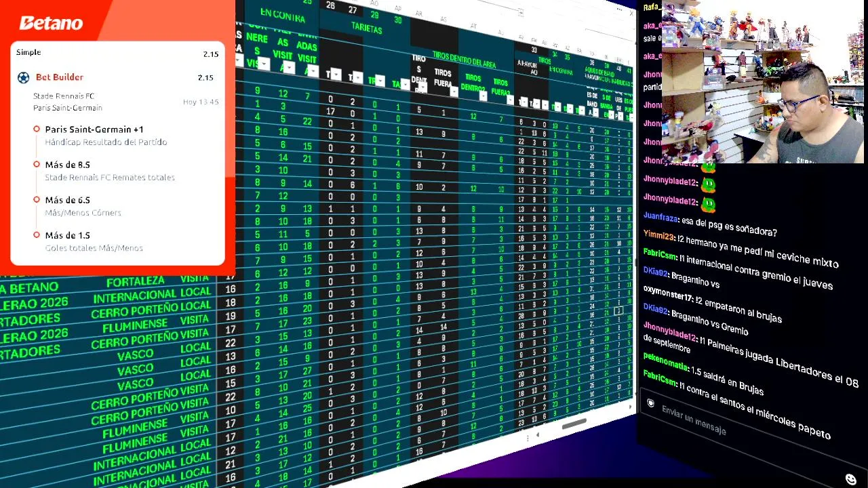Screen dimensions: 868x488
Task: Click the 'FORTALEZA' team cell
Action: click(136, 281)
